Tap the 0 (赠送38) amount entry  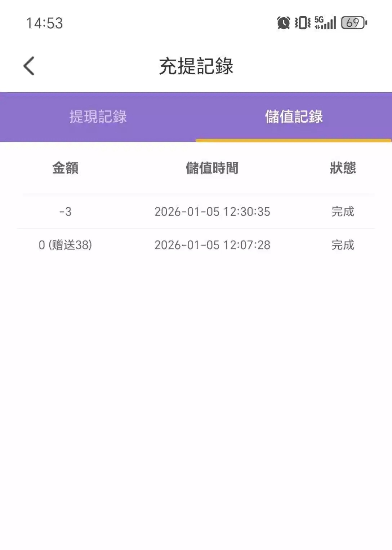point(65,245)
